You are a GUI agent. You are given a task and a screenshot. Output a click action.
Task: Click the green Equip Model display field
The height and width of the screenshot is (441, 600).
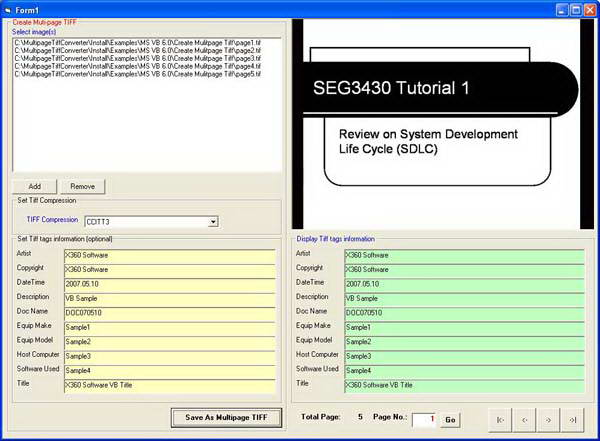pos(465,342)
